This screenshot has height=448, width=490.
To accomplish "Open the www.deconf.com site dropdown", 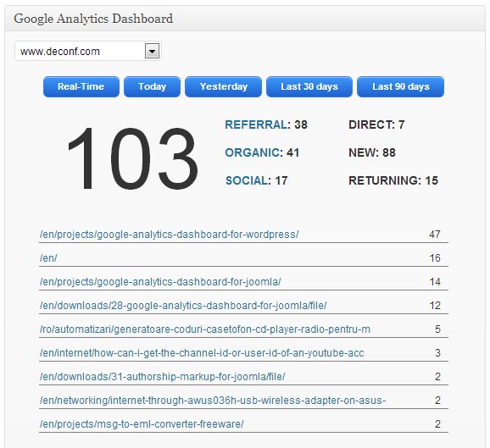I will 88,51.
